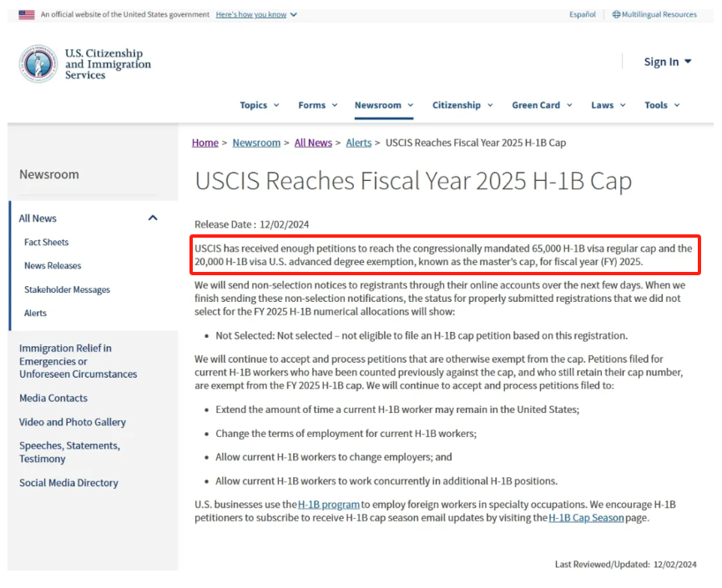The width and height of the screenshot is (722, 588).
Task: Open the Newsroom navigation menu
Action: [384, 105]
